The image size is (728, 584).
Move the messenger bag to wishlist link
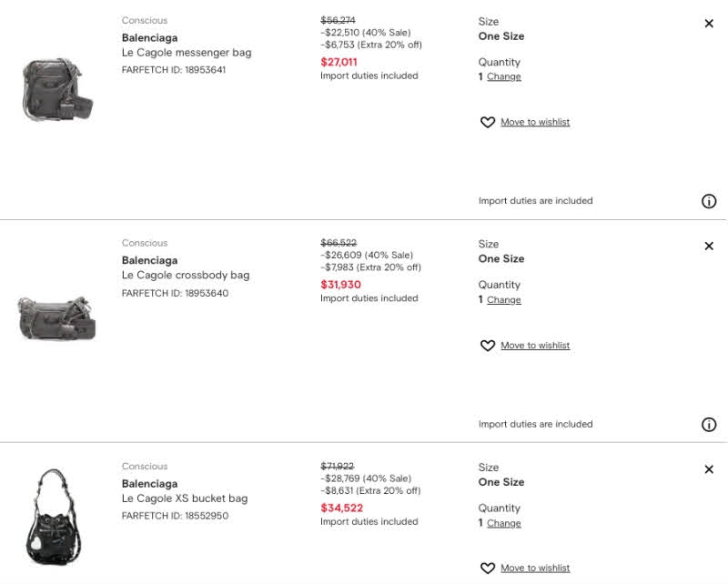click(535, 123)
